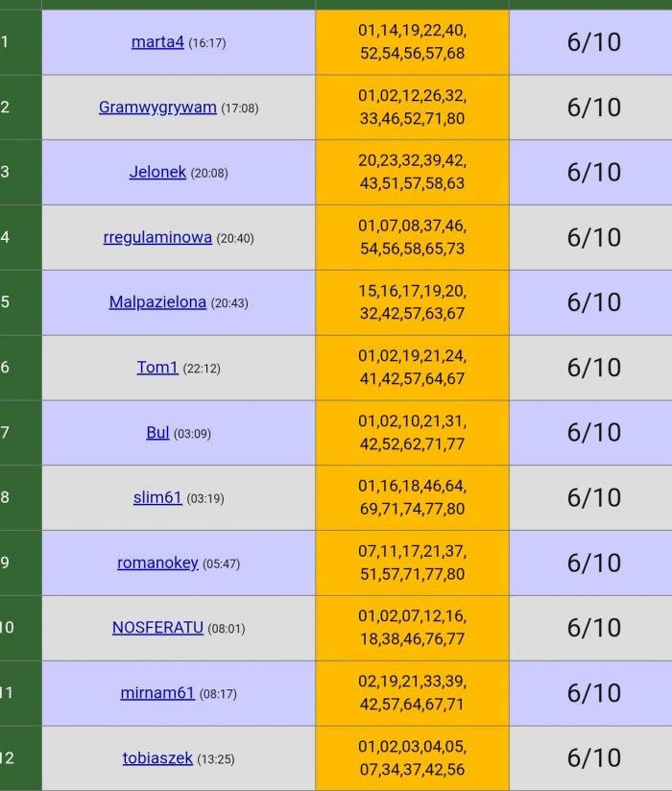Screen dimensions: 672x791
Task: Open rregulaminowa's profile link
Action: pos(157,237)
